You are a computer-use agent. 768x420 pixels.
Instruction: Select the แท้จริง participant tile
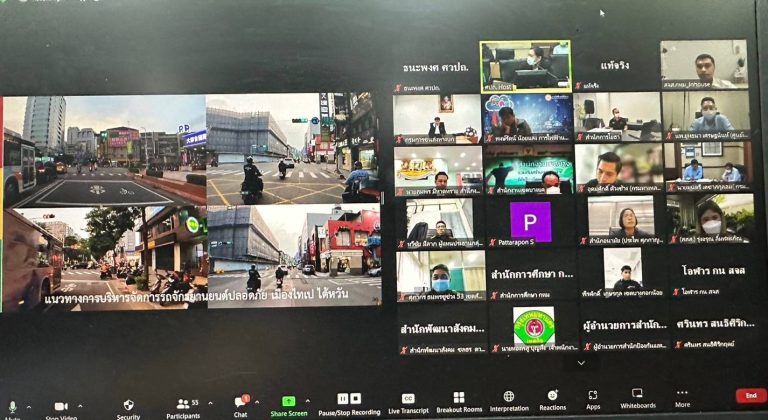[614, 66]
